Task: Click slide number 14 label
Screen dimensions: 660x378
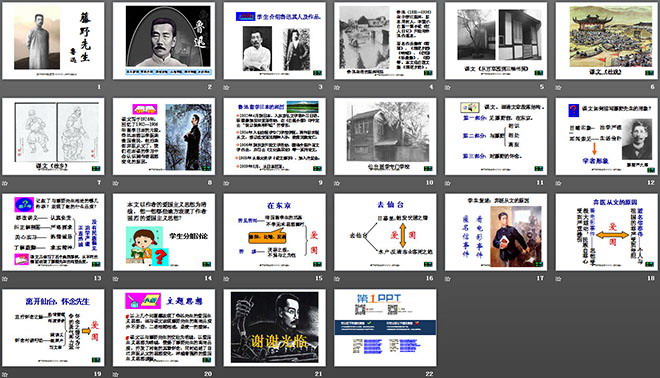Action: (208, 278)
